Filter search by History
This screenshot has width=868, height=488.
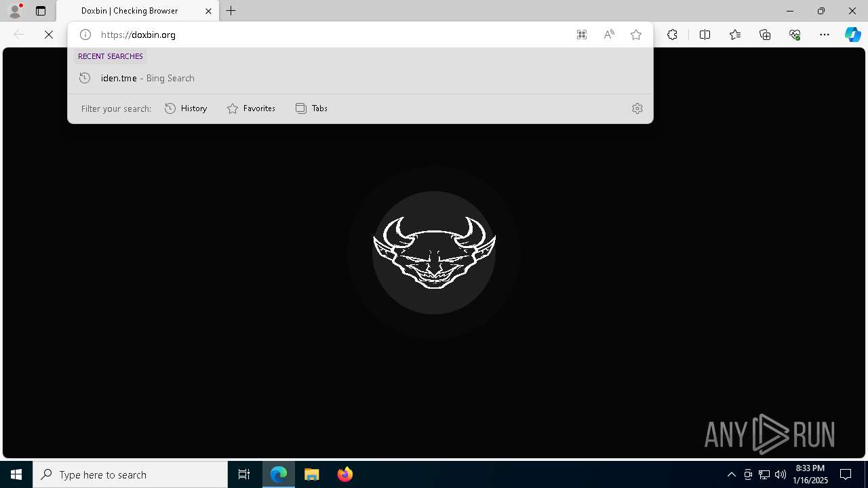click(x=186, y=108)
